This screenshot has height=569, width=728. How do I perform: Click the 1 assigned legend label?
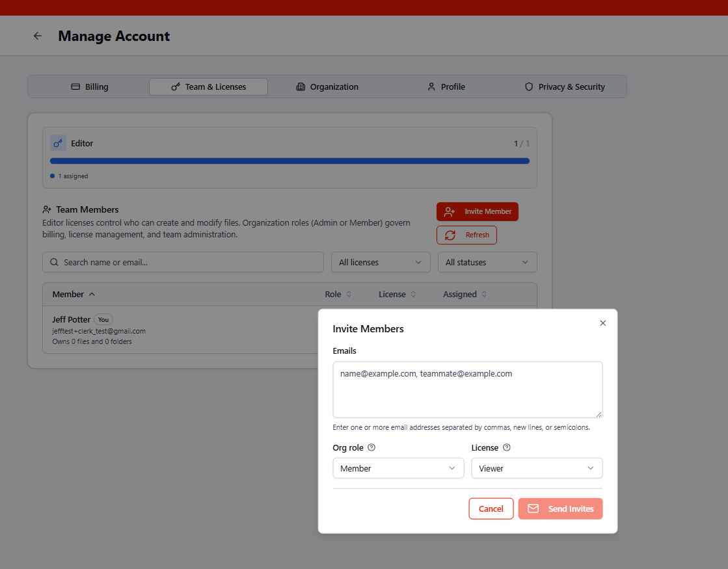coord(73,176)
